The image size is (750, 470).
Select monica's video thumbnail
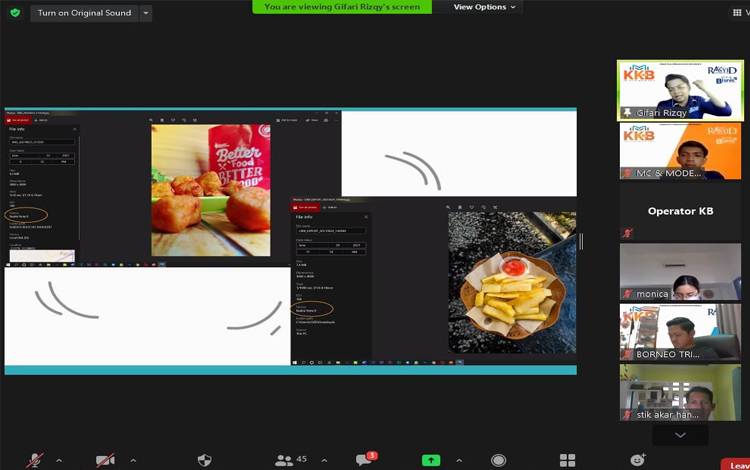pos(680,272)
